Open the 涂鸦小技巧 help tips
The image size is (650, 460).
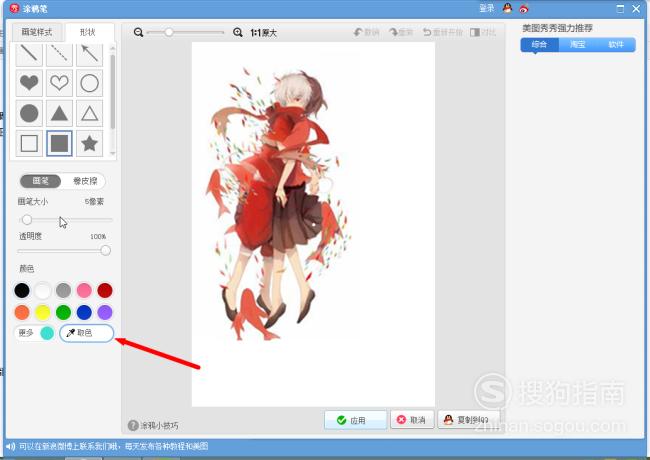pyautogui.click(x=153, y=425)
